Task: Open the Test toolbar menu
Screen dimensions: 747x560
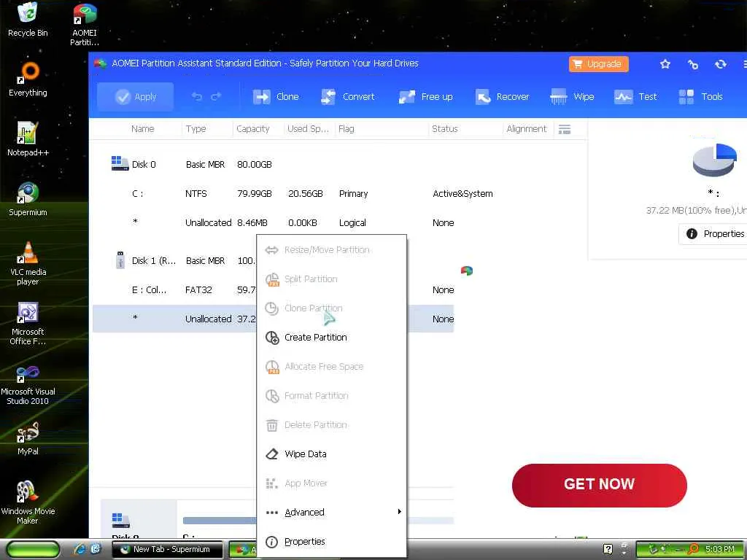Action: [635, 97]
